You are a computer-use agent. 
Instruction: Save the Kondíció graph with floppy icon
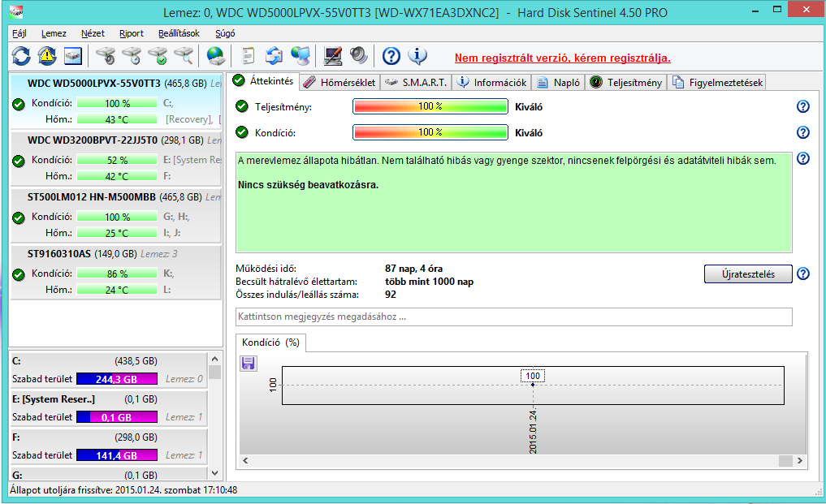[x=248, y=364]
